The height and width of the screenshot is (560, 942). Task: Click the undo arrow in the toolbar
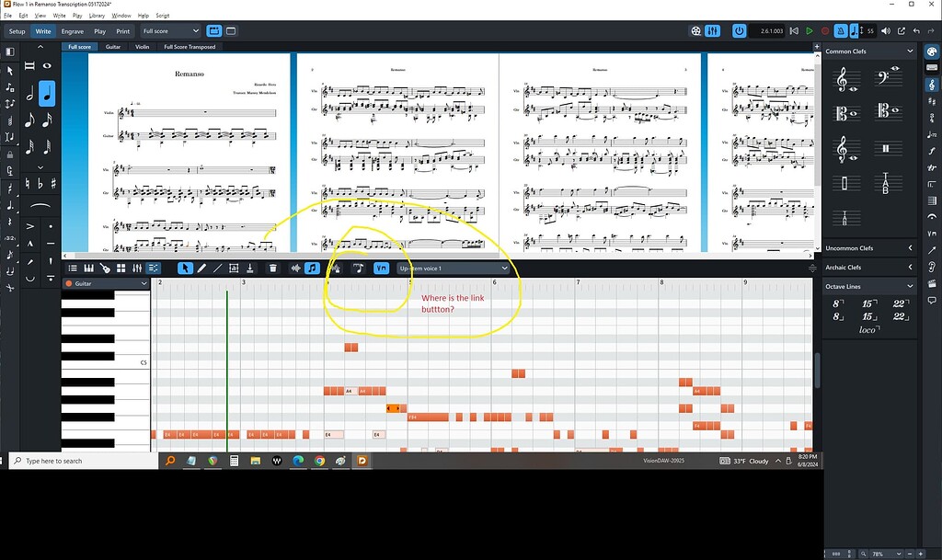click(915, 30)
